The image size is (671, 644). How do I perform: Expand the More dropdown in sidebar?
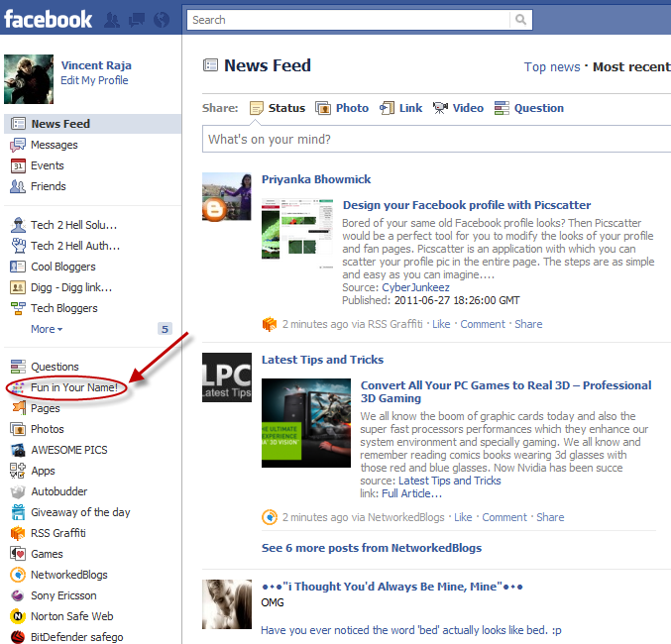[47, 329]
